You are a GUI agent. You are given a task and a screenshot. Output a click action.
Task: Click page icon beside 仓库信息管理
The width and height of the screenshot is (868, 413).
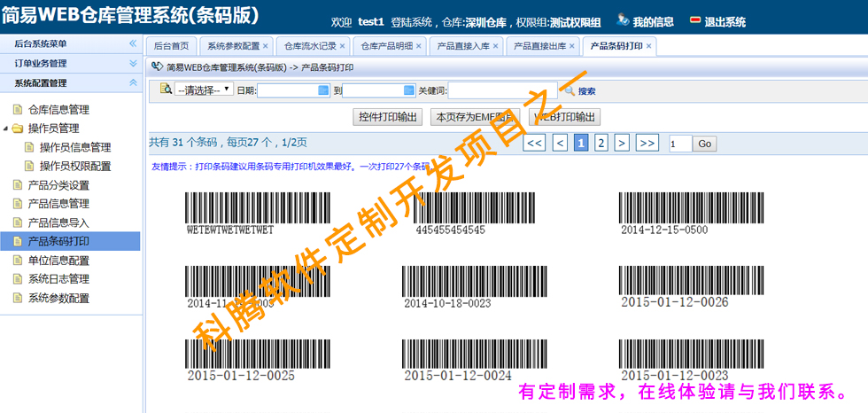coord(18,109)
